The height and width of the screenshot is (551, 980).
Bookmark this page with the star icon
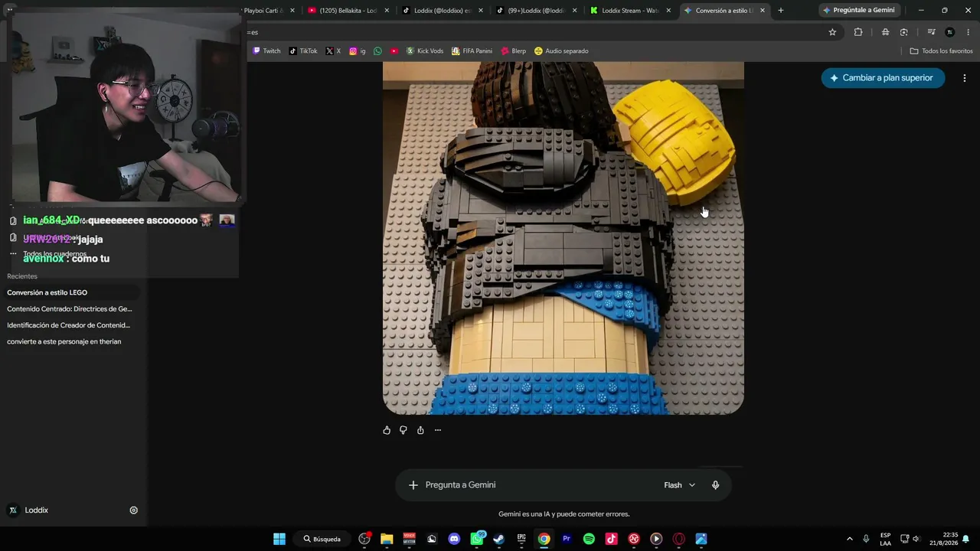(x=832, y=32)
